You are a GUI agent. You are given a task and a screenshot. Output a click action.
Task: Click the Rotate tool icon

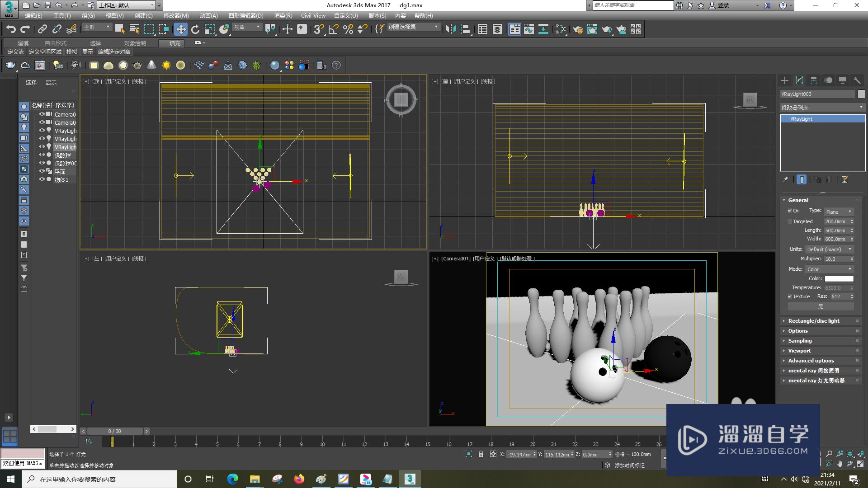pos(195,29)
